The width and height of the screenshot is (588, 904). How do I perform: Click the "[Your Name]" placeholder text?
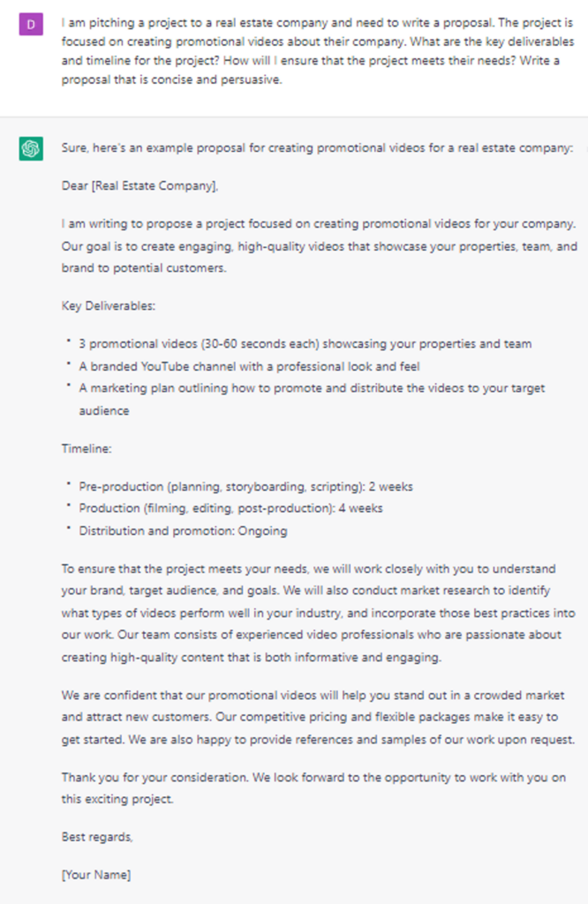point(96,875)
